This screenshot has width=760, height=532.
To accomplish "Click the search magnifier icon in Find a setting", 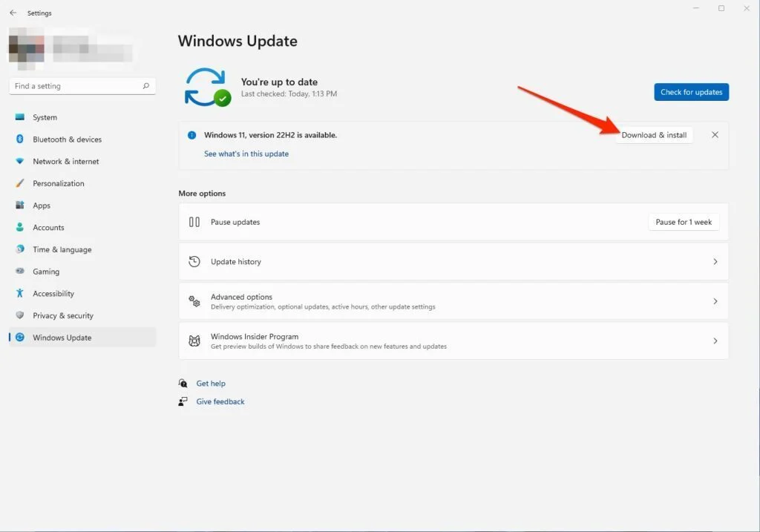I will click(146, 86).
